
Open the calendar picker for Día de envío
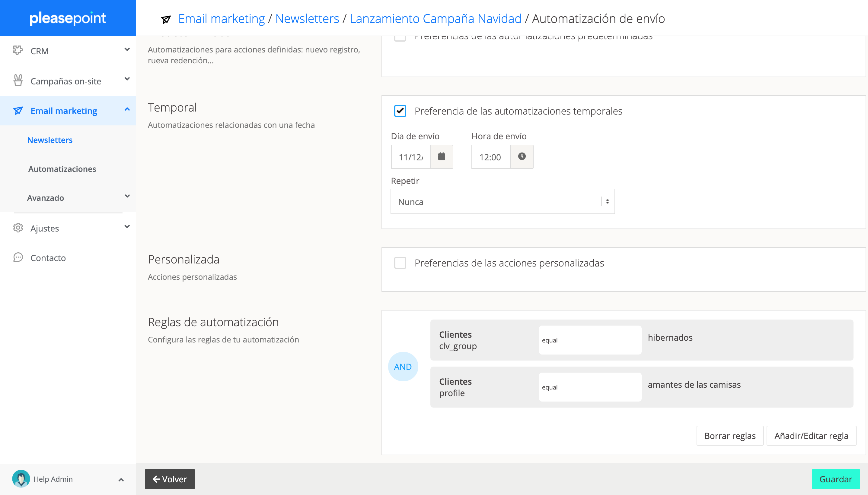(441, 157)
